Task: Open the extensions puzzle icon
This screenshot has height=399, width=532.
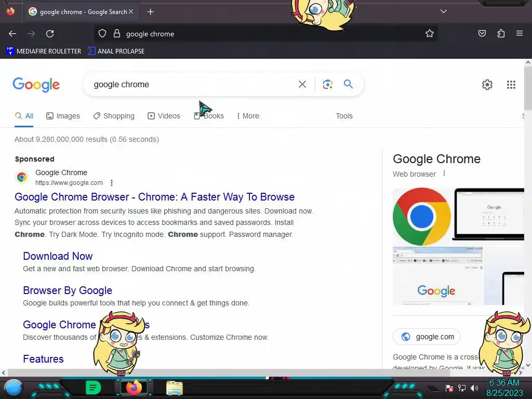Action: (501, 34)
